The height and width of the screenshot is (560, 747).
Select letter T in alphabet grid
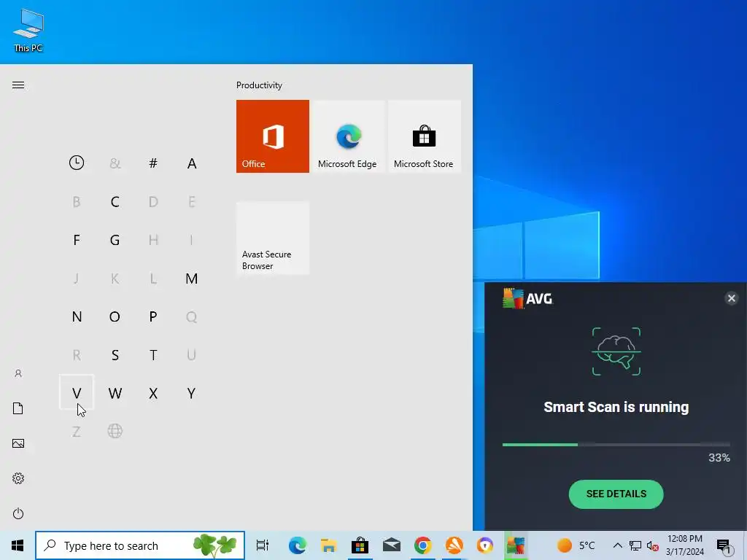click(x=153, y=355)
